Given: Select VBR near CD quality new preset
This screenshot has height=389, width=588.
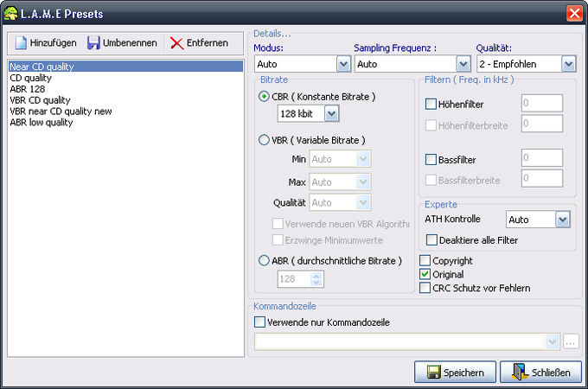Looking at the screenshot, I should [x=125, y=112].
